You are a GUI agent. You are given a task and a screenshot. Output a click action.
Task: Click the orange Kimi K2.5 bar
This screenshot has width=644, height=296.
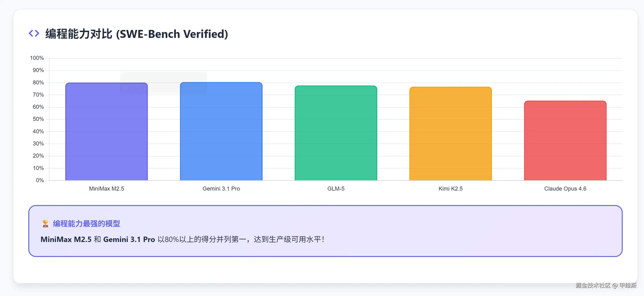[x=450, y=134]
